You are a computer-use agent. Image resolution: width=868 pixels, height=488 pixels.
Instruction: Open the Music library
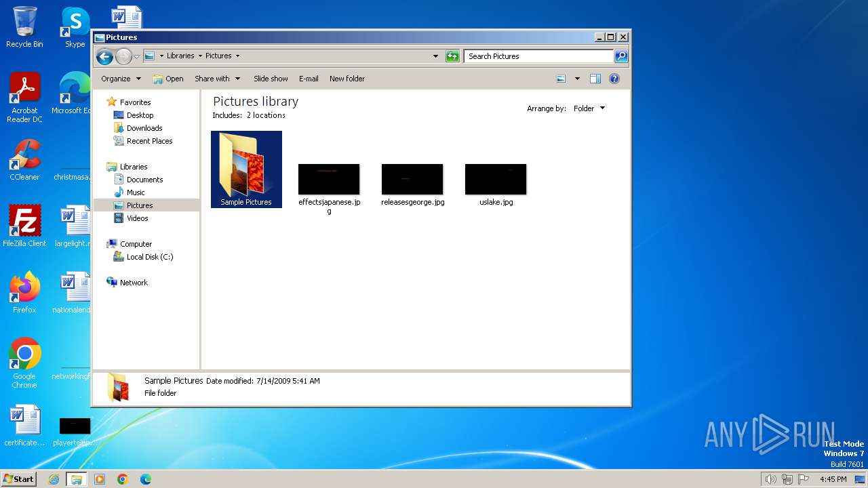pos(136,192)
